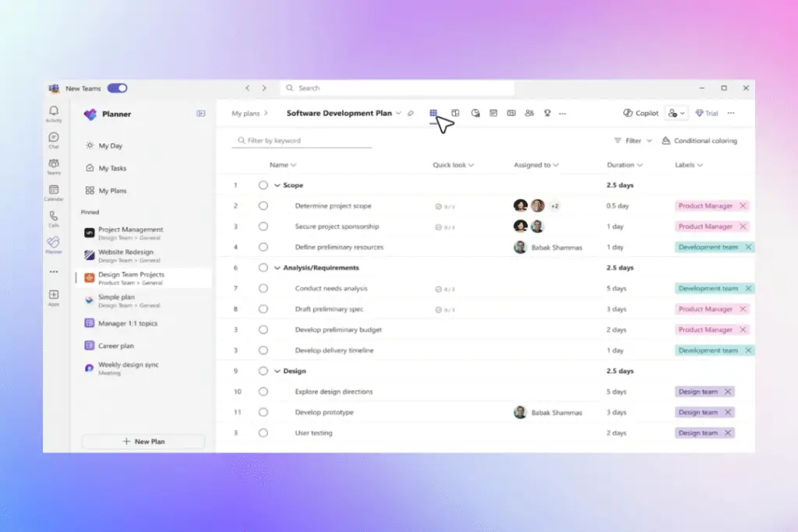
Task: Open the Calls icon in sidebar
Action: (x=54, y=218)
